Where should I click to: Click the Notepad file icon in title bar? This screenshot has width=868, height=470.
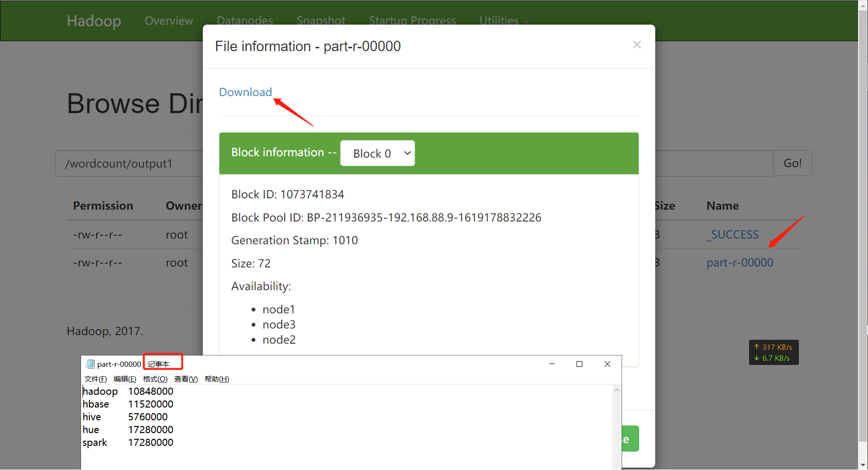coord(90,364)
